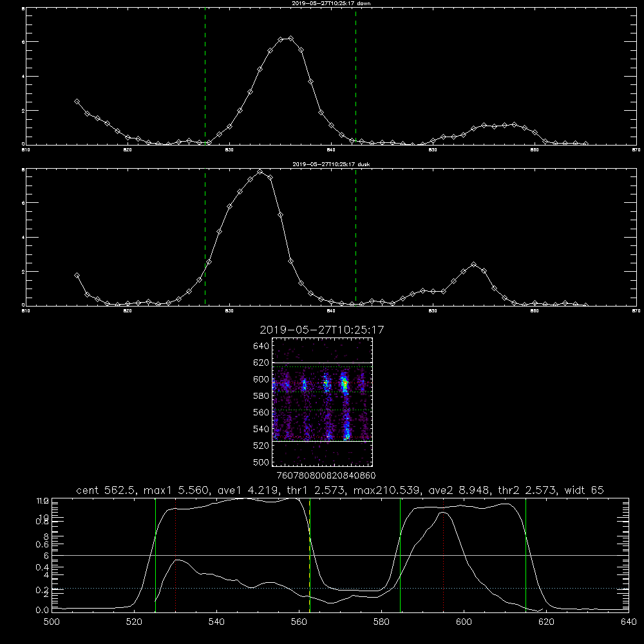Click the first leftmost diamond on dawn curve

coord(77,101)
